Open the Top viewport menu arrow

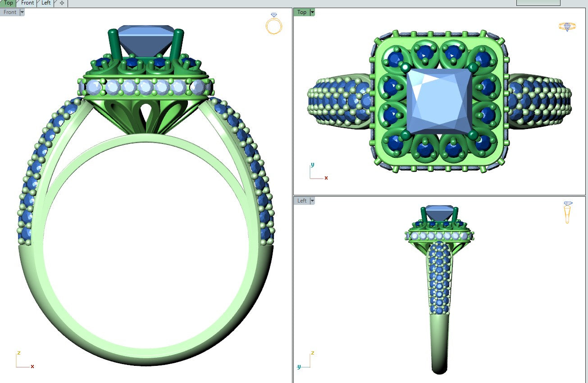[311, 13]
